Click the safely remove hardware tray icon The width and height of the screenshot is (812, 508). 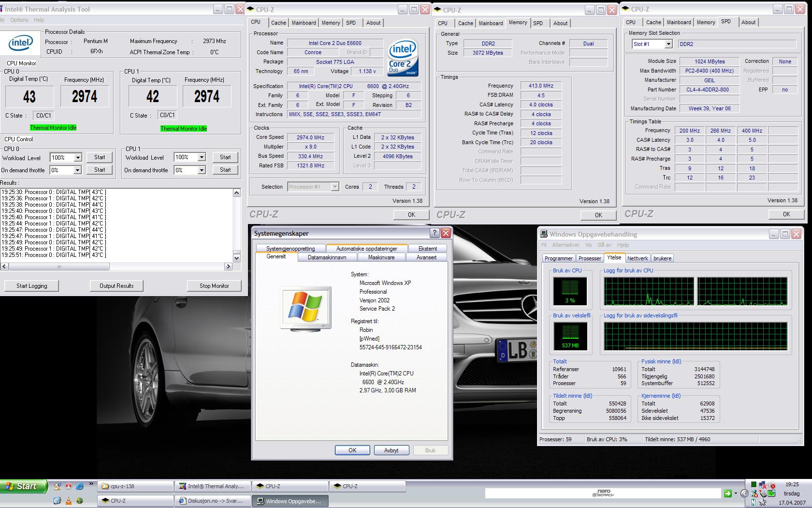763,493
